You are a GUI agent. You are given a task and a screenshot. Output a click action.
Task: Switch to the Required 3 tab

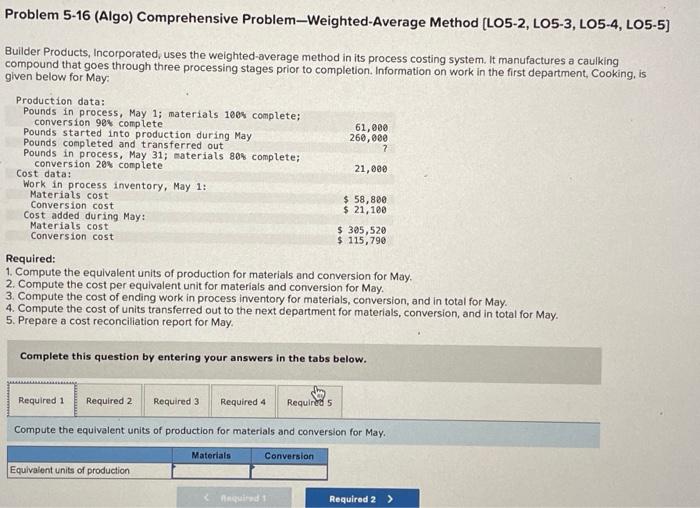176,401
